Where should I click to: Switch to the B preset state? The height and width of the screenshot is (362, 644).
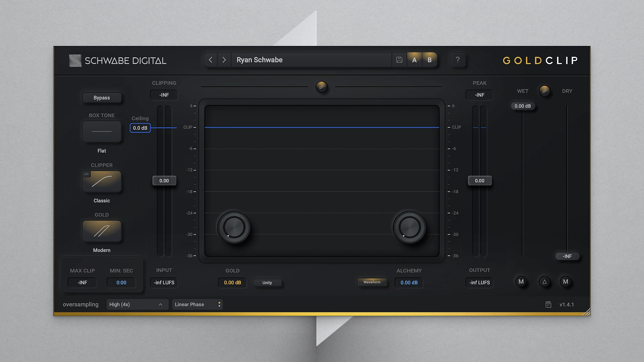[429, 60]
